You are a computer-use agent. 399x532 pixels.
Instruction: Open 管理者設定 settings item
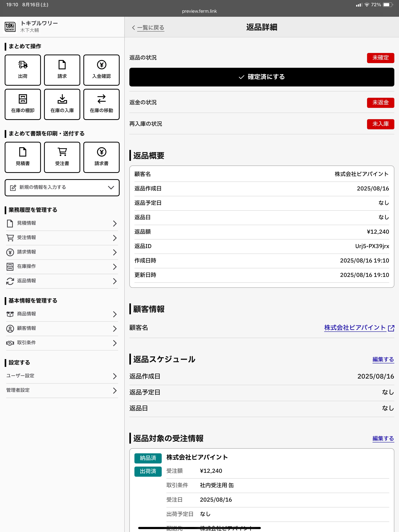62,390
